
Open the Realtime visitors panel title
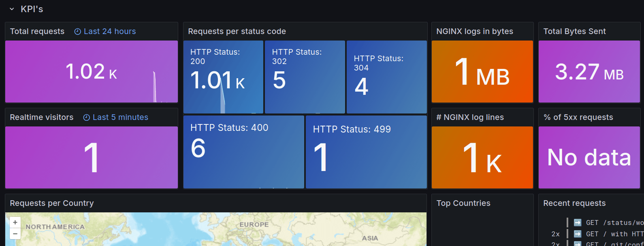pos(42,118)
